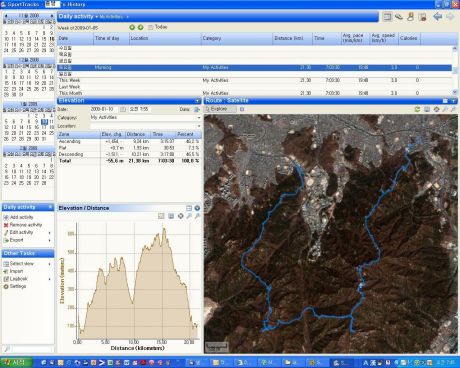The width and height of the screenshot is (460, 368).
Task: Maximize the Elevation / Distance chart pane
Action: tap(189, 208)
